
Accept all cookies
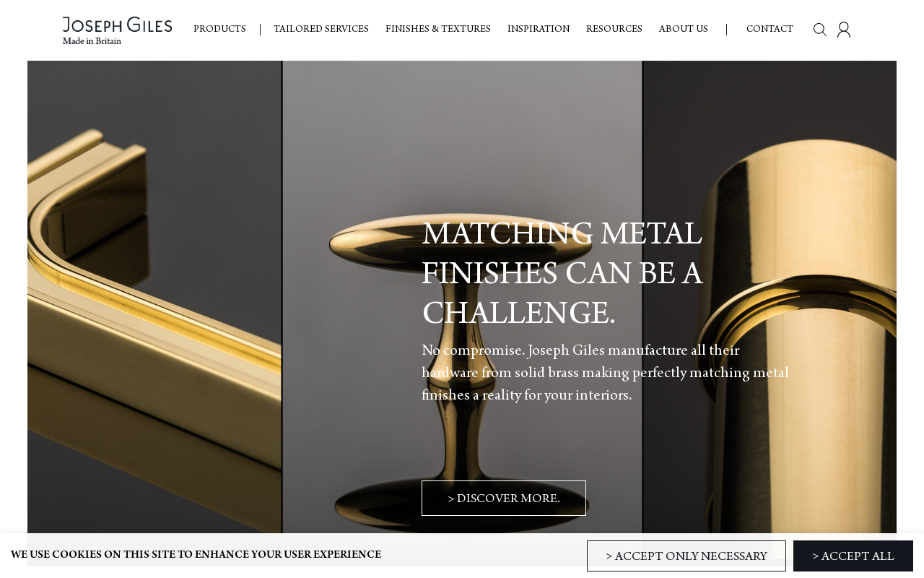tap(853, 556)
